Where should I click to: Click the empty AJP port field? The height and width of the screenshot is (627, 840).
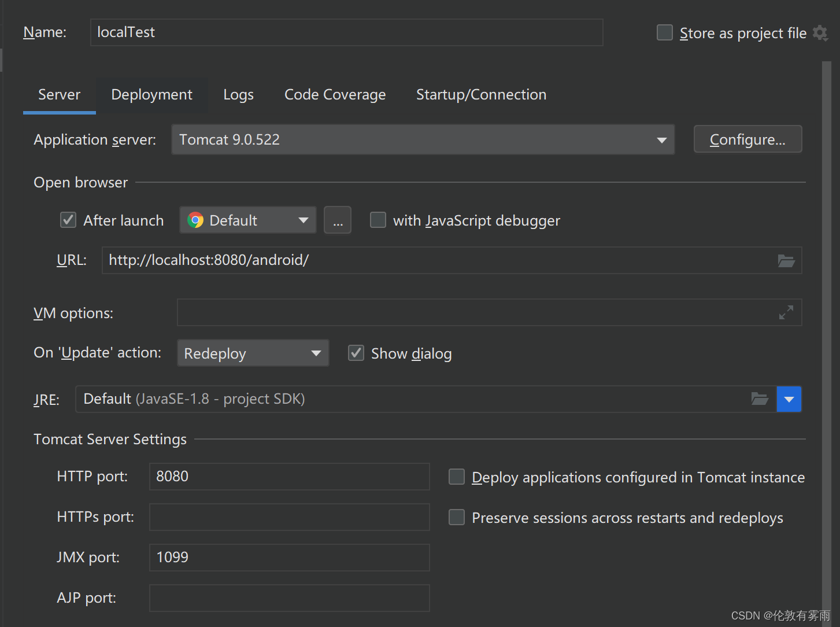click(290, 598)
